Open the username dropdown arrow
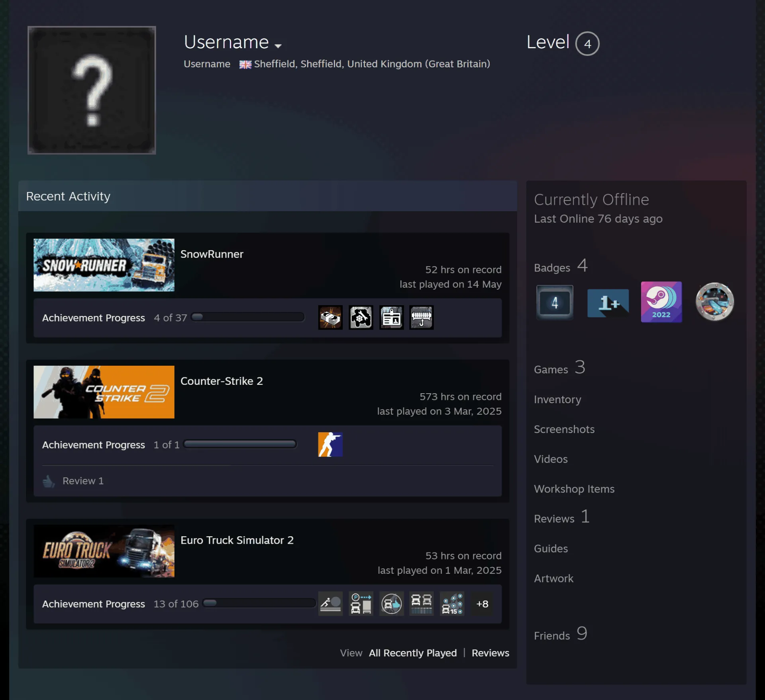This screenshot has height=700, width=765. click(278, 46)
